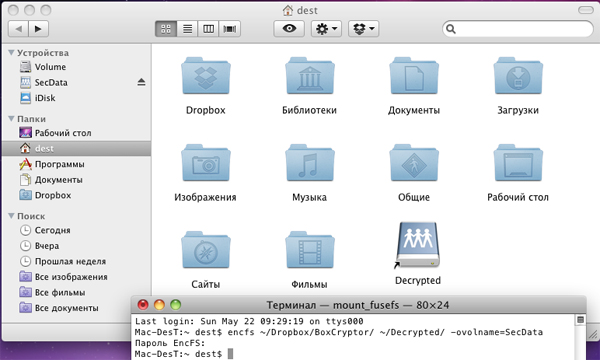Select the Общие folder
Screen dimensions: 600x360
pyautogui.click(x=414, y=163)
